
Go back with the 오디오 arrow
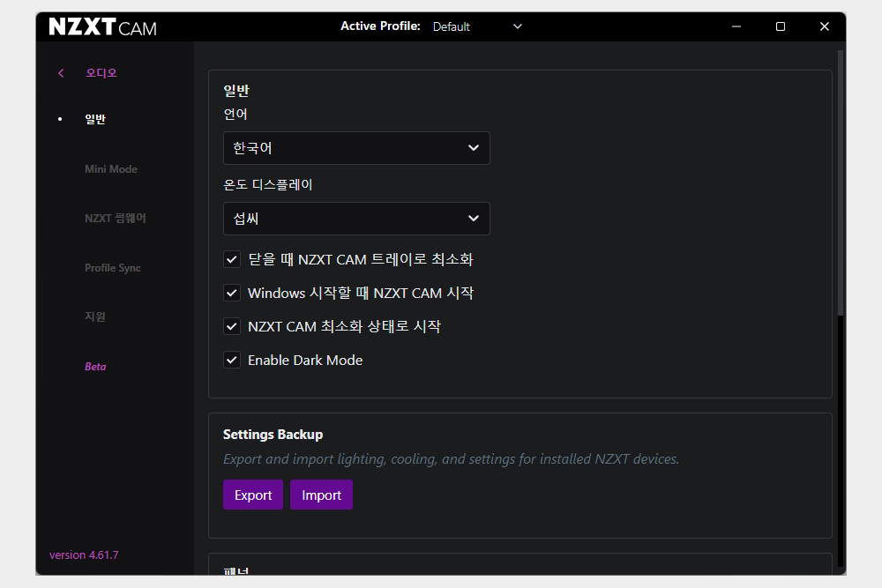pyautogui.click(x=61, y=73)
